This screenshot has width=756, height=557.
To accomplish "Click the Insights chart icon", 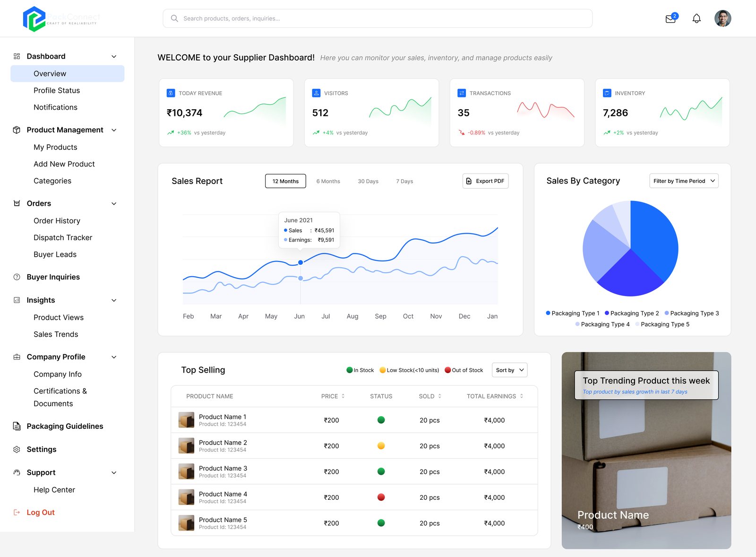I will (x=17, y=300).
